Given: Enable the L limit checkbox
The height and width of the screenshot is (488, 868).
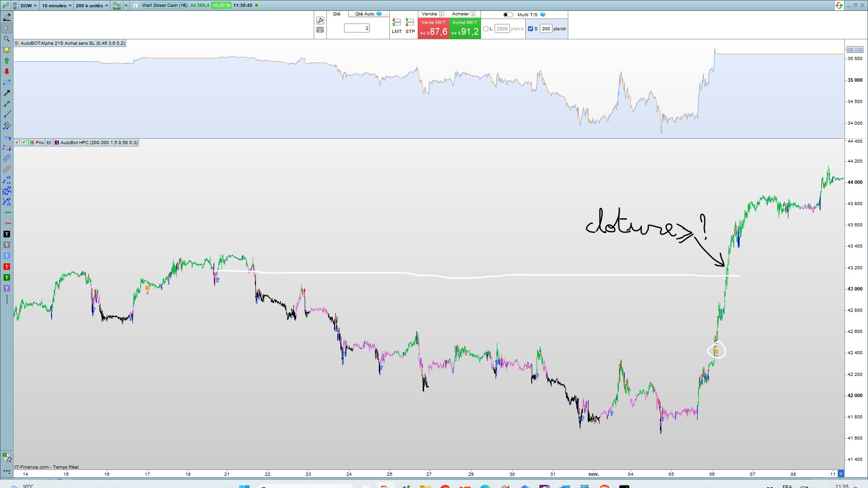Looking at the screenshot, I should tap(486, 29).
